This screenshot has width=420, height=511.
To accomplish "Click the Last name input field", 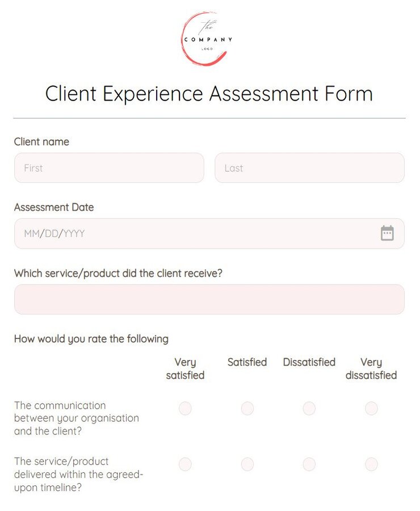I will click(x=310, y=167).
